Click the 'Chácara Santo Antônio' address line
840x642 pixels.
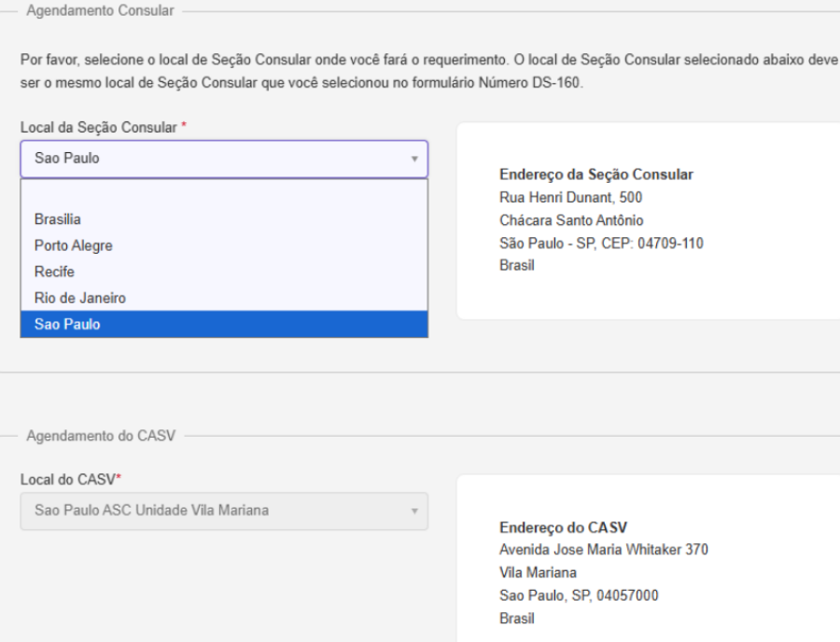(571, 220)
